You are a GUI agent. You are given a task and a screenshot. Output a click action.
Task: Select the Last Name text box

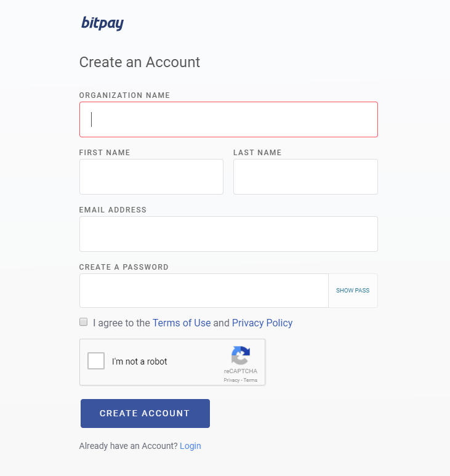(x=305, y=177)
